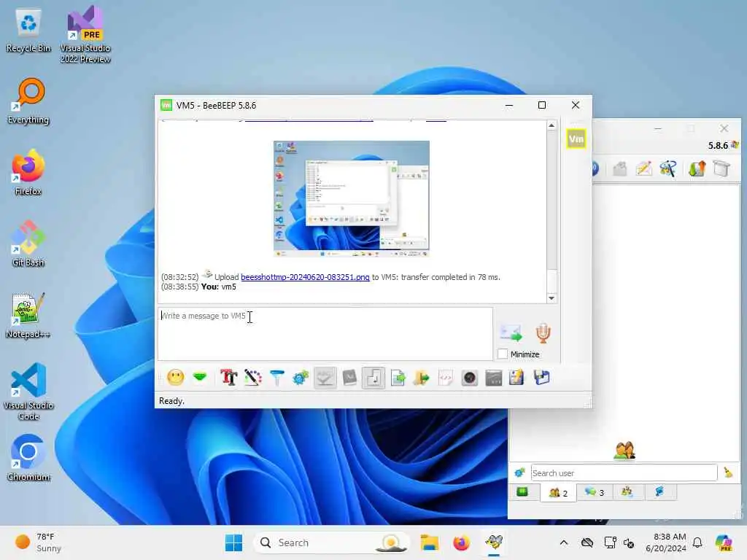747x560 pixels.
Task: Open the shared screenshot thumbnail in chat
Action: (x=351, y=198)
